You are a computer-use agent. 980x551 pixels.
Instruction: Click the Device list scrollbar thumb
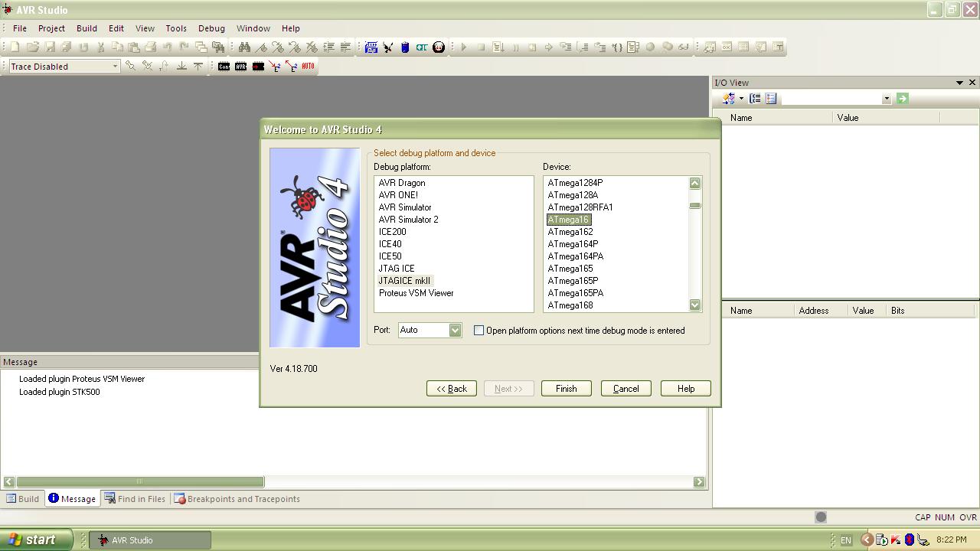(x=694, y=205)
